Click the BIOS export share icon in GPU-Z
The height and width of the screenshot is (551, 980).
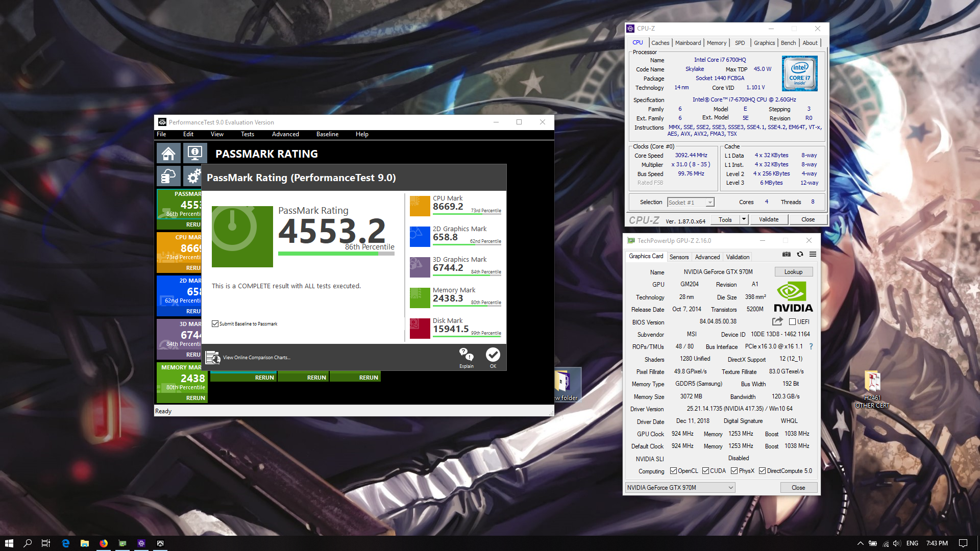pos(777,321)
